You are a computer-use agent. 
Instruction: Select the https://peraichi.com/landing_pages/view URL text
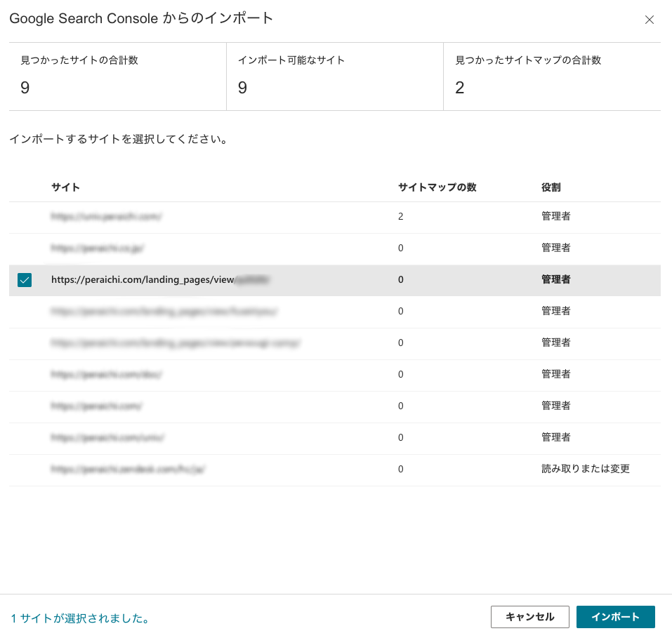[143, 280]
